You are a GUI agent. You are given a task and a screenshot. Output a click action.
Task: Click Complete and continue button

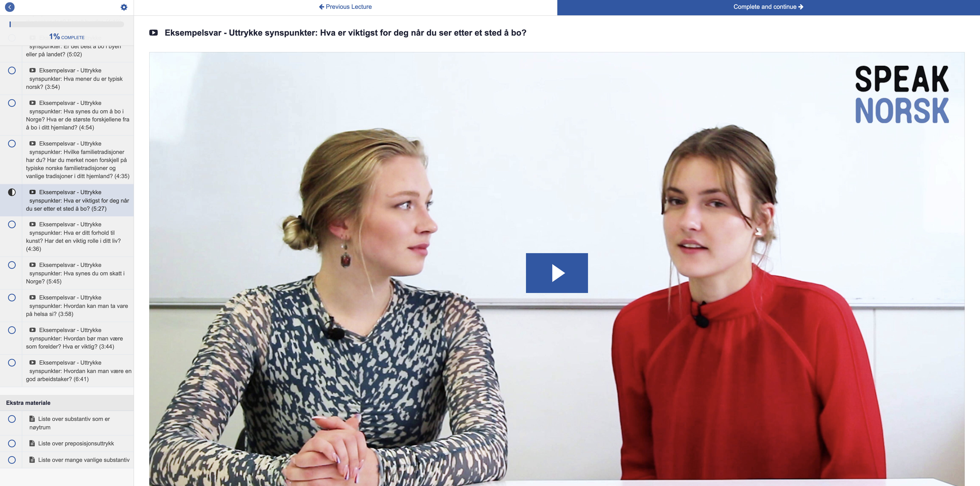tap(768, 7)
